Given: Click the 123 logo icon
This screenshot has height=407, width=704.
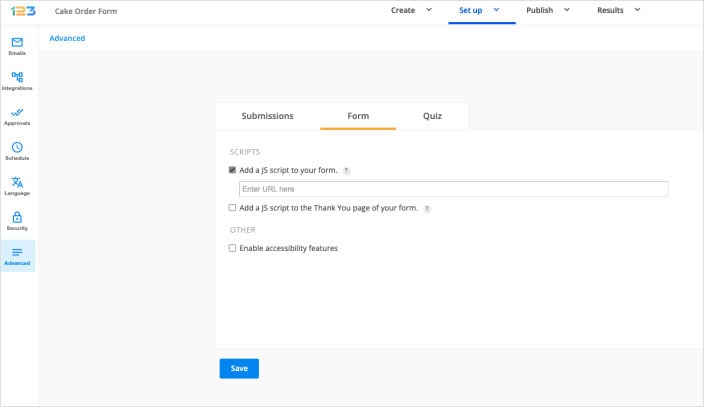Looking at the screenshot, I should pyautogui.click(x=23, y=11).
